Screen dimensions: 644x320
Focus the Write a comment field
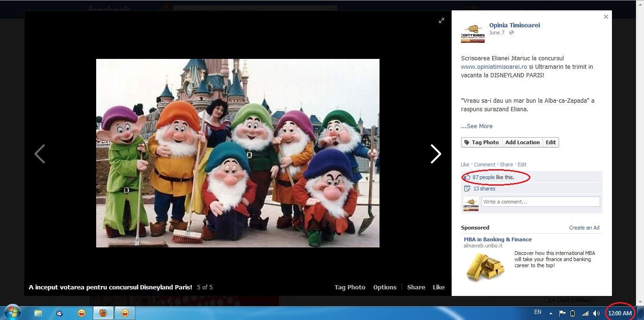tap(540, 202)
